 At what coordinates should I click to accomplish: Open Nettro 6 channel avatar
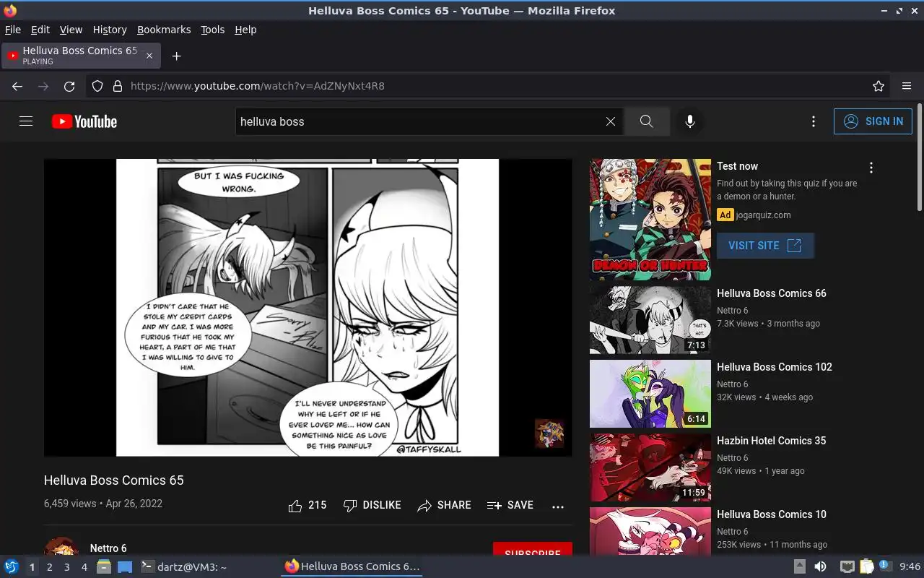61,547
